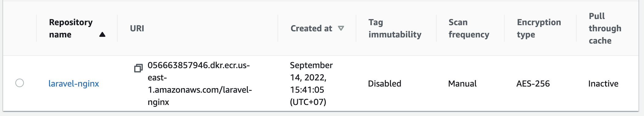Click the Pull through cache header

tap(605, 28)
